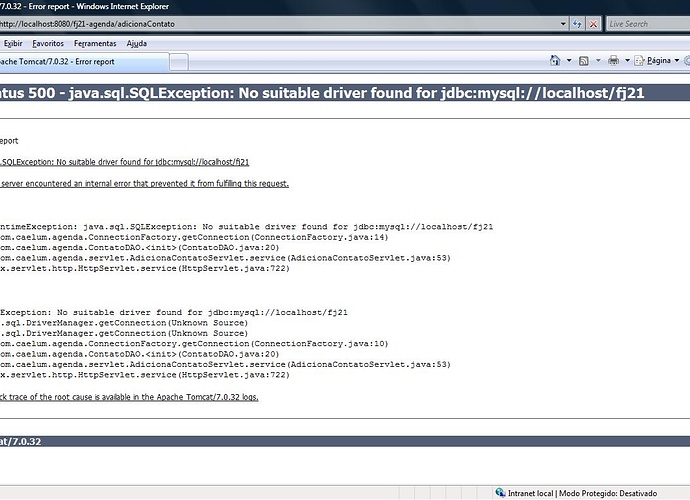
Task: Expand the address bar history dropdown
Action: click(563, 24)
